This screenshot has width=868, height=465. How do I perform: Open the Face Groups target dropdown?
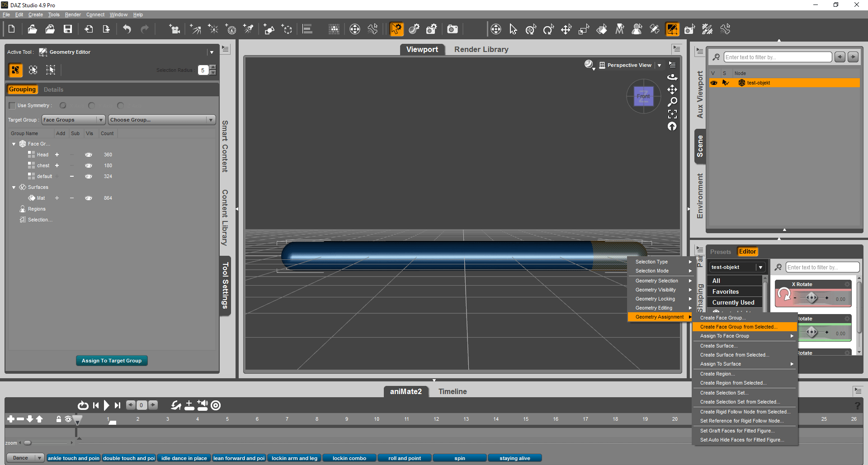[74, 120]
